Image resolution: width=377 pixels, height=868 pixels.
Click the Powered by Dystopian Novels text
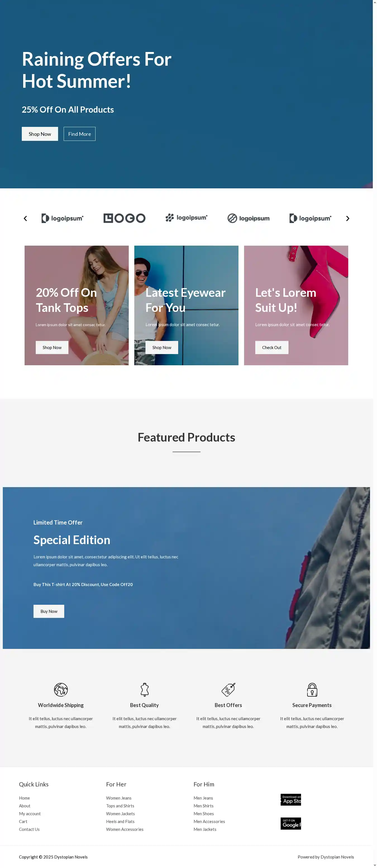[x=326, y=857]
